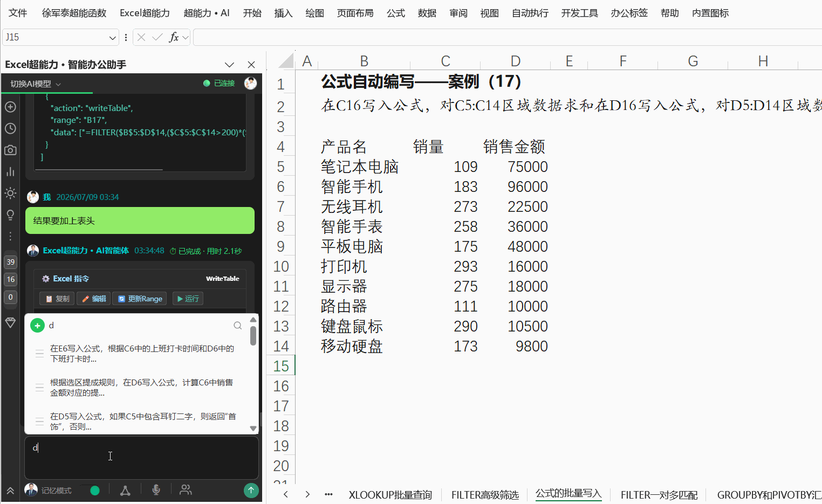Click the 复制 copy button
822x504 pixels.
click(58, 299)
